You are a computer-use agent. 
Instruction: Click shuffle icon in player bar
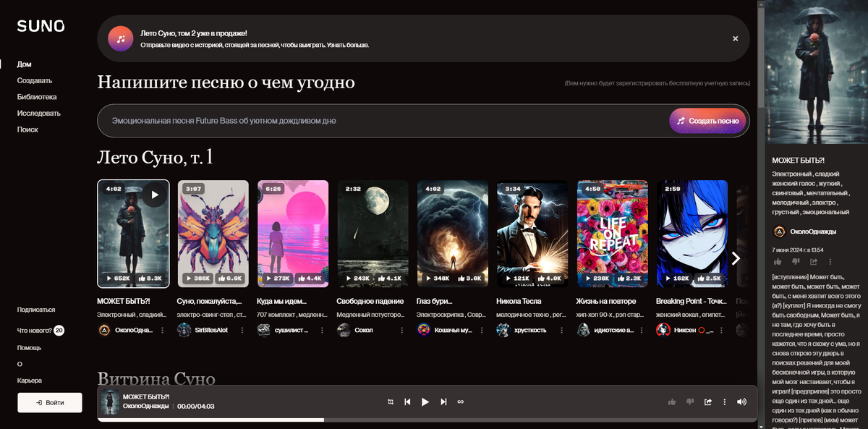click(x=391, y=402)
